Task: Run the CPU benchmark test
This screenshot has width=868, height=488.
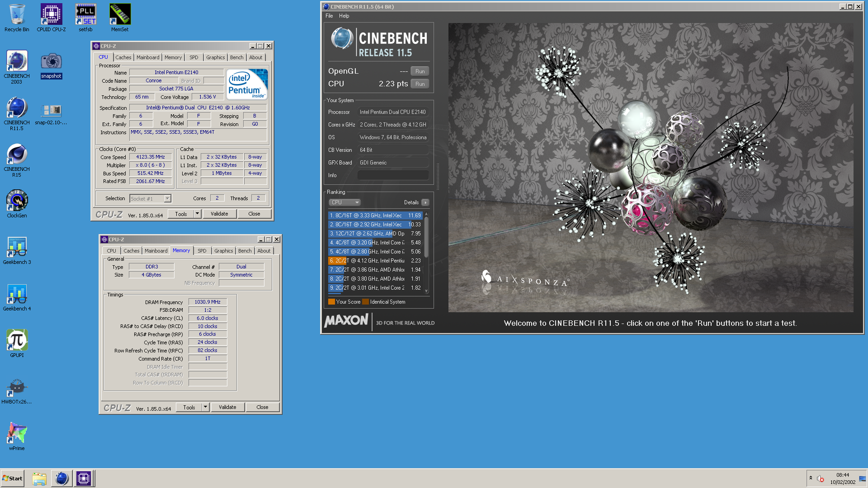Action: click(420, 84)
